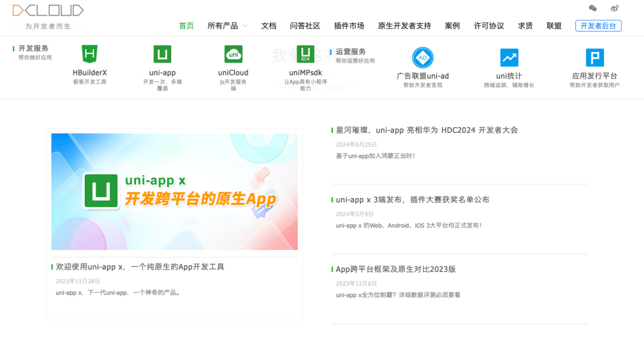644x340 pixels.
Task: Click the uniCloud cloud icon
Action: pyautogui.click(x=233, y=54)
